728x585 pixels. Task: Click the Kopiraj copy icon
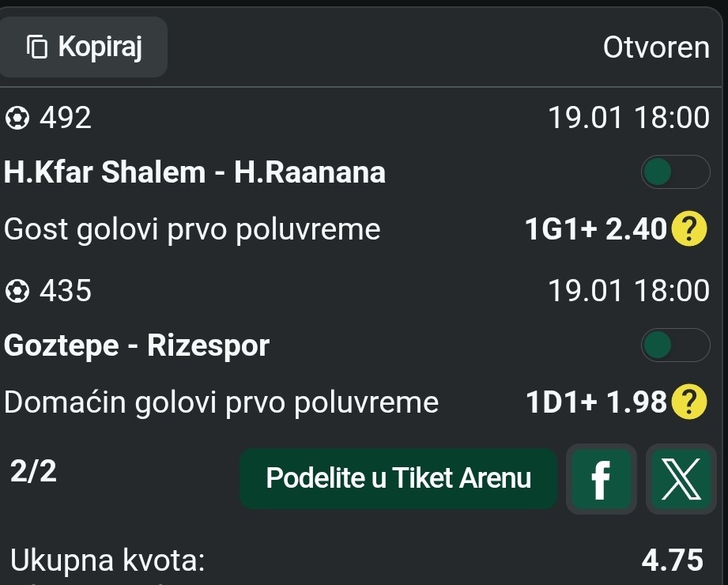click(x=37, y=47)
